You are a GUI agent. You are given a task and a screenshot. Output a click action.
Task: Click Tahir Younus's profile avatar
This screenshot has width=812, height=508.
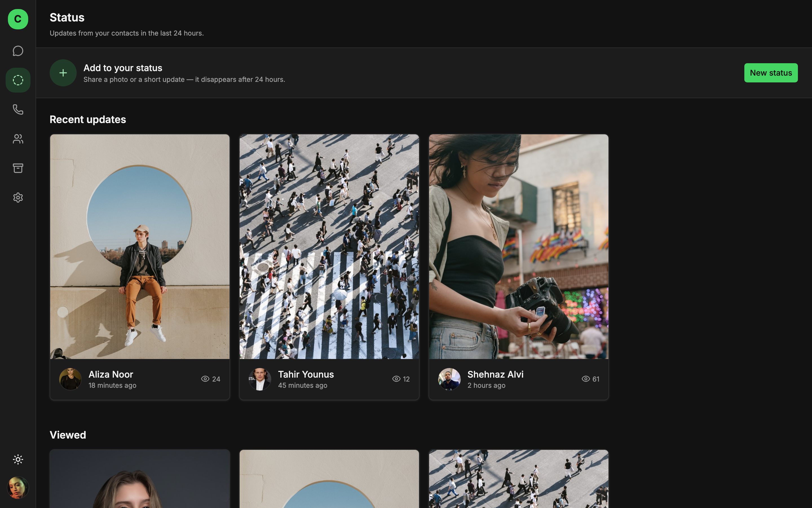(260, 379)
